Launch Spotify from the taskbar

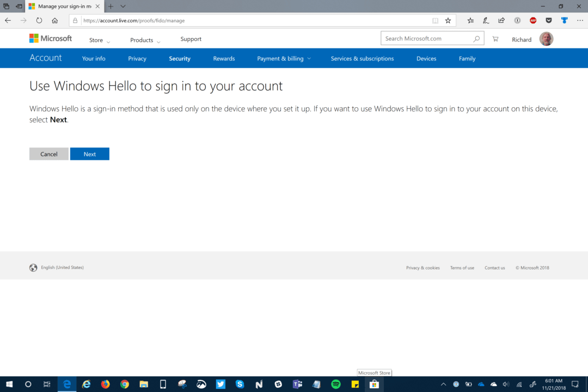336,384
